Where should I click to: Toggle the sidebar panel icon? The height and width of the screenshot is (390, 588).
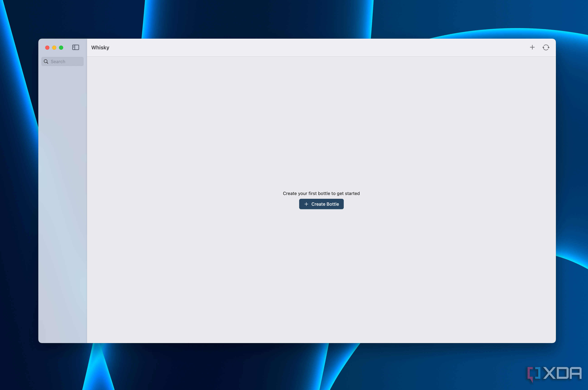(76, 47)
